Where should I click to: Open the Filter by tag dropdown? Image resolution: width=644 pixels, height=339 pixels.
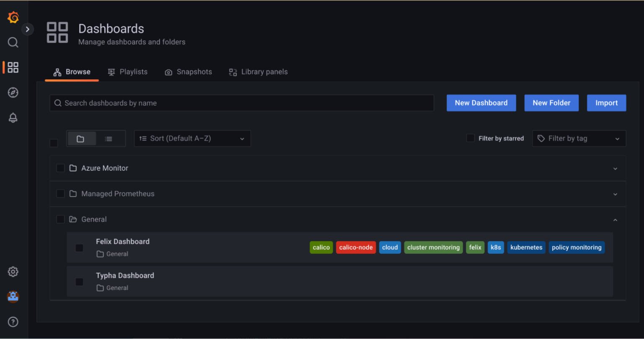579,138
